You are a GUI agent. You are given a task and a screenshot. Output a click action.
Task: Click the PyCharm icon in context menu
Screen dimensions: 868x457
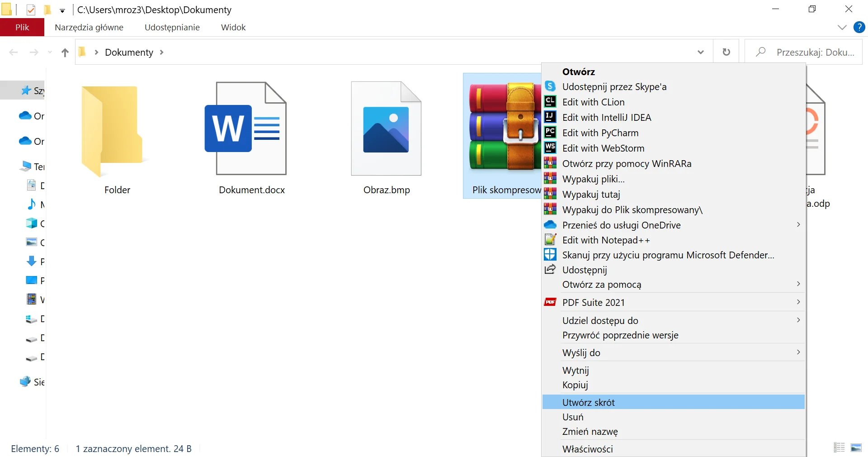[x=550, y=132]
